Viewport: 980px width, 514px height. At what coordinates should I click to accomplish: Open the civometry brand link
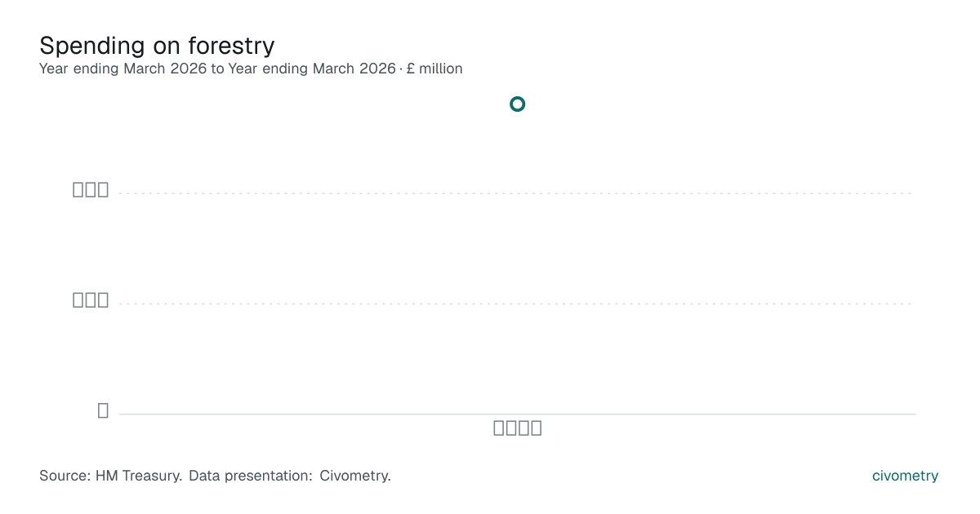pyautogui.click(x=905, y=476)
